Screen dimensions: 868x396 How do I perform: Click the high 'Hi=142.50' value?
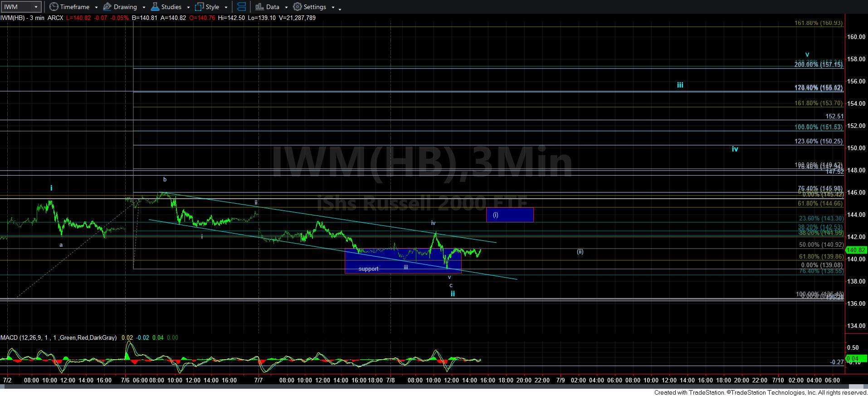click(x=230, y=18)
